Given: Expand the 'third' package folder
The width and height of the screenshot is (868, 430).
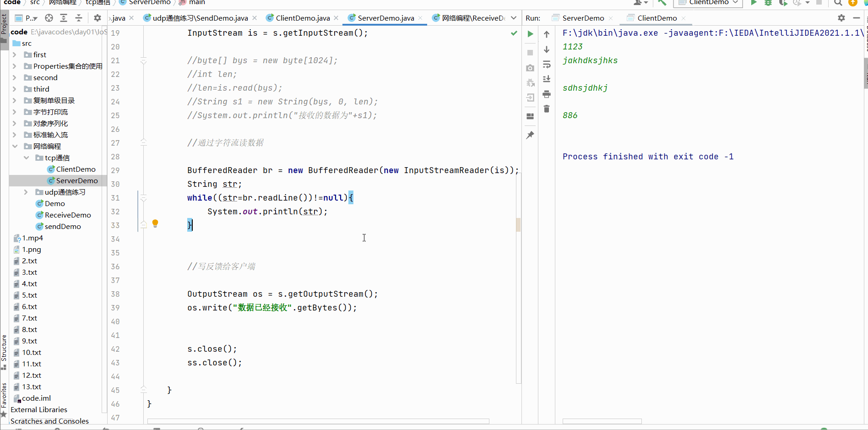Looking at the screenshot, I should click(x=15, y=89).
